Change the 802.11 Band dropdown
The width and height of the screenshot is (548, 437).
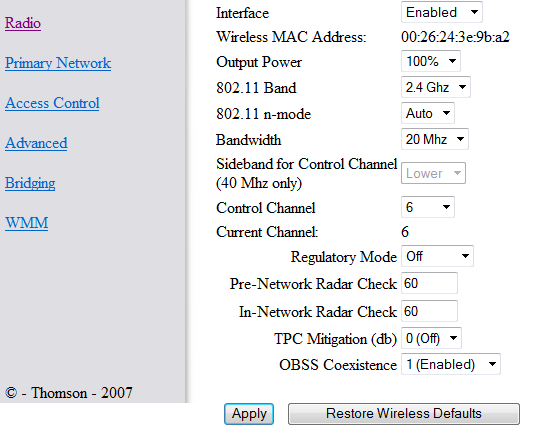tap(435, 87)
